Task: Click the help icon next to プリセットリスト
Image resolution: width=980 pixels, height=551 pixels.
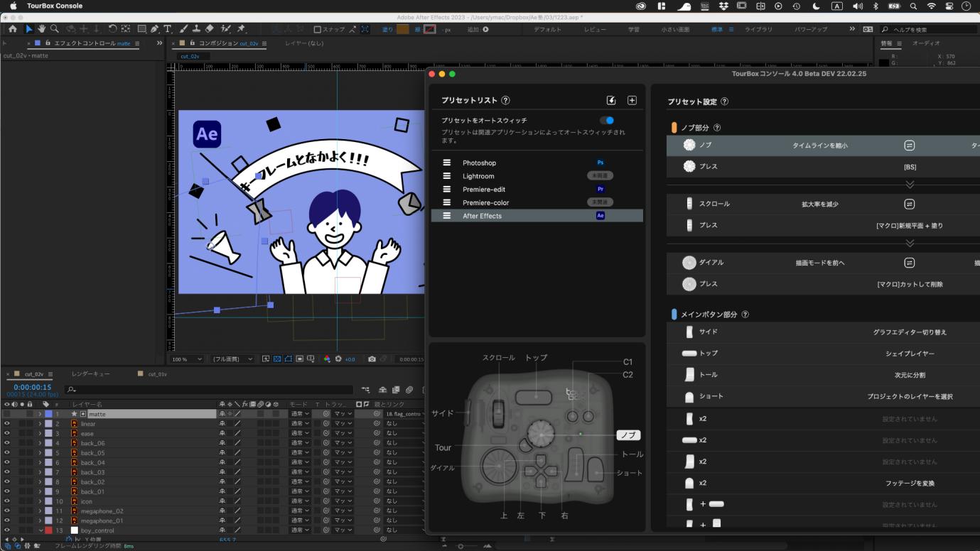Action: click(505, 101)
